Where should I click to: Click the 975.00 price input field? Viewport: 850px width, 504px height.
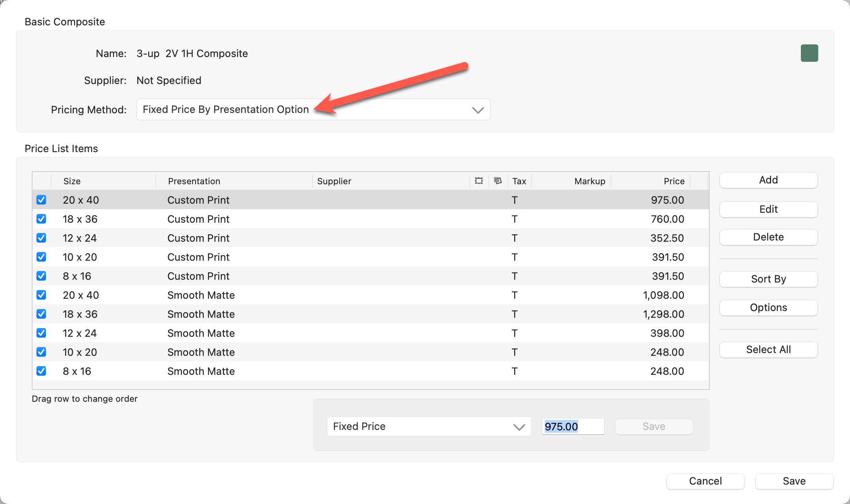(x=572, y=426)
